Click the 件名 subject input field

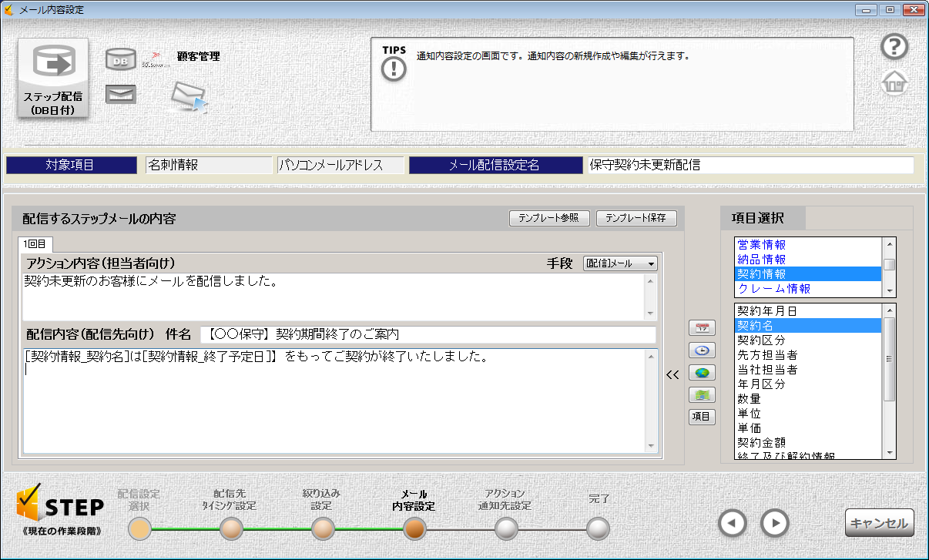pos(428,334)
